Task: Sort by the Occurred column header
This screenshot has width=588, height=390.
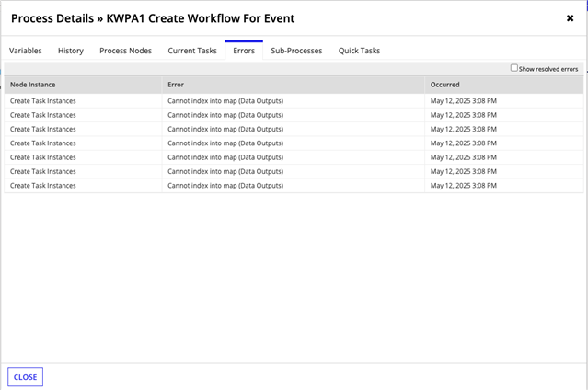Action: [444, 85]
